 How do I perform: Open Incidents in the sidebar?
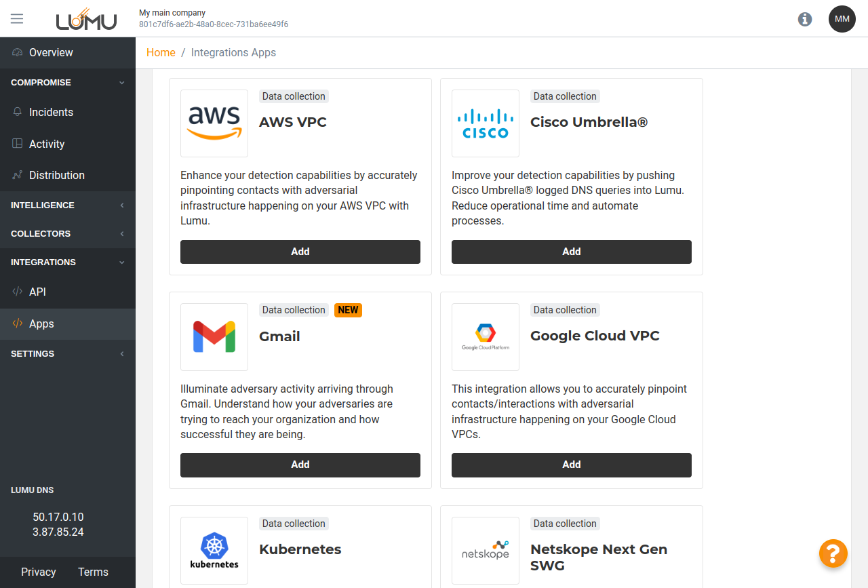51,113
